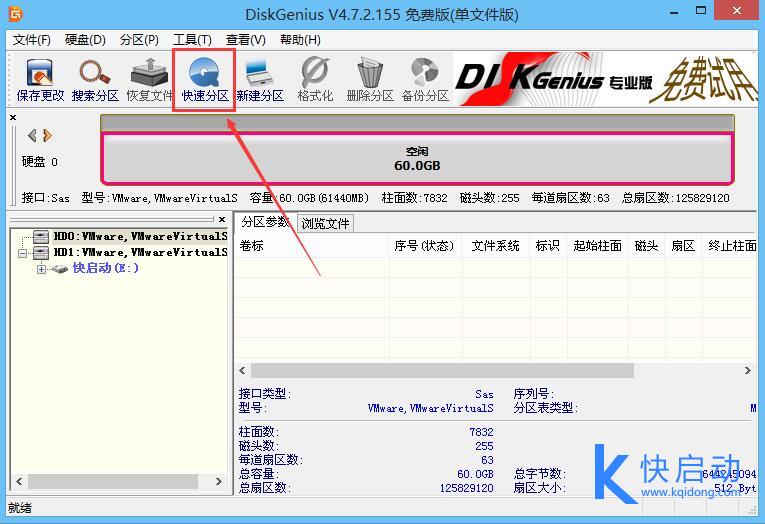This screenshot has width=765, height=524.
Task: Click the 删除分区 (Delete Partition) trash icon
Action: pos(370,80)
